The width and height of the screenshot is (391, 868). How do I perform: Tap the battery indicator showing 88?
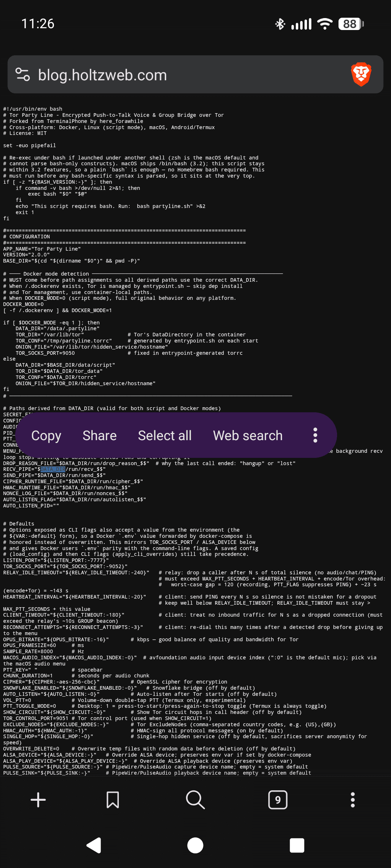(350, 24)
